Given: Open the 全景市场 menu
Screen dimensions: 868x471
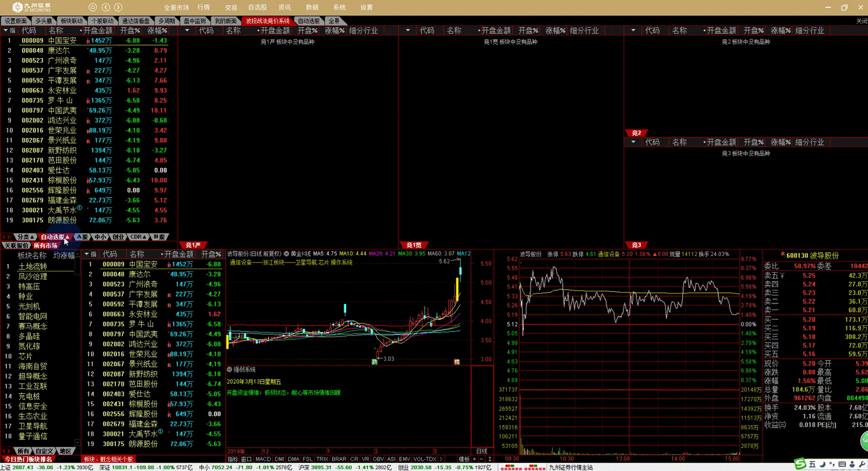Looking at the screenshot, I should 176,7.
